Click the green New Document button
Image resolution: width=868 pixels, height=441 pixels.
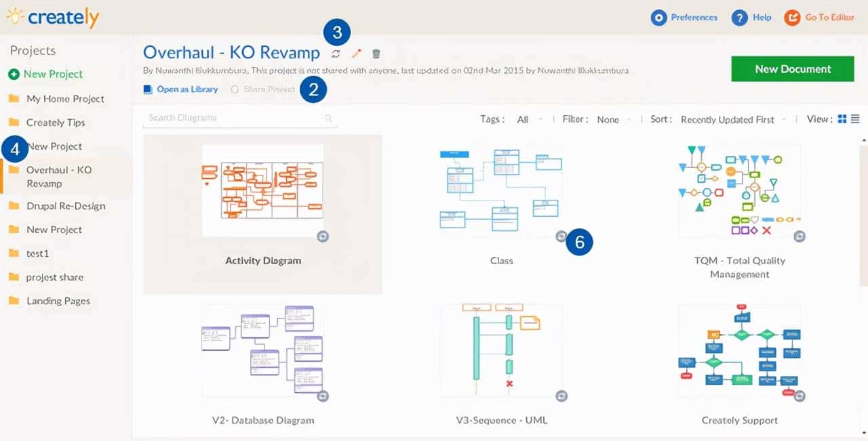792,69
